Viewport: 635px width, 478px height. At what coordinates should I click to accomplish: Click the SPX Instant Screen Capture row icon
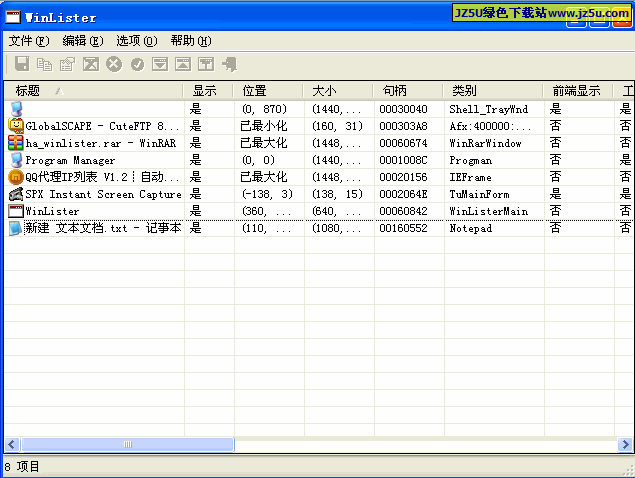pos(16,194)
